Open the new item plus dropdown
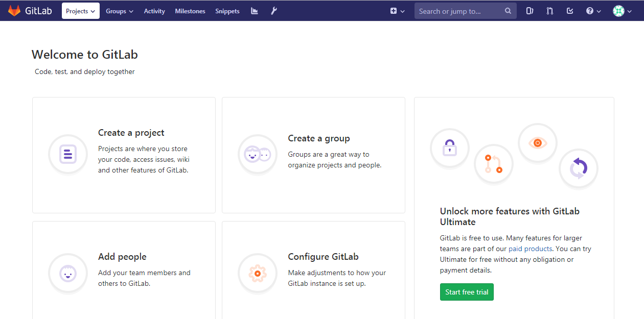The height and width of the screenshot is (319, 644). [x=397, y=11]
